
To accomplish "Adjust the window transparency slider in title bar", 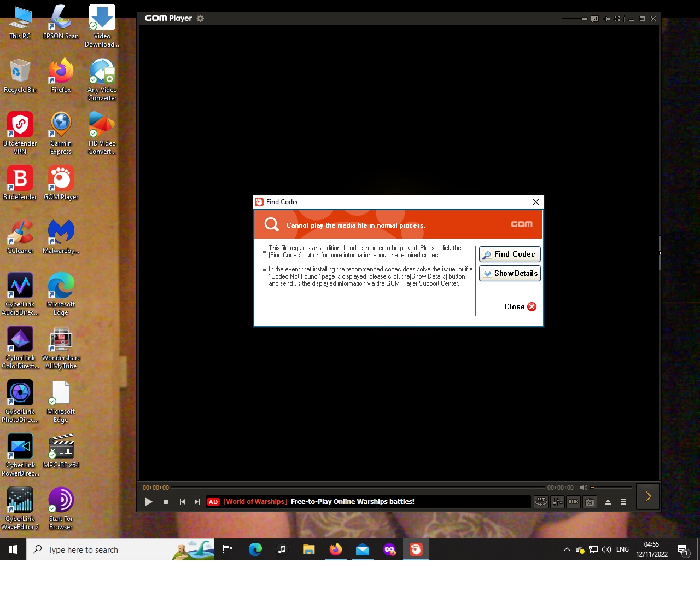I will point(575,19).
